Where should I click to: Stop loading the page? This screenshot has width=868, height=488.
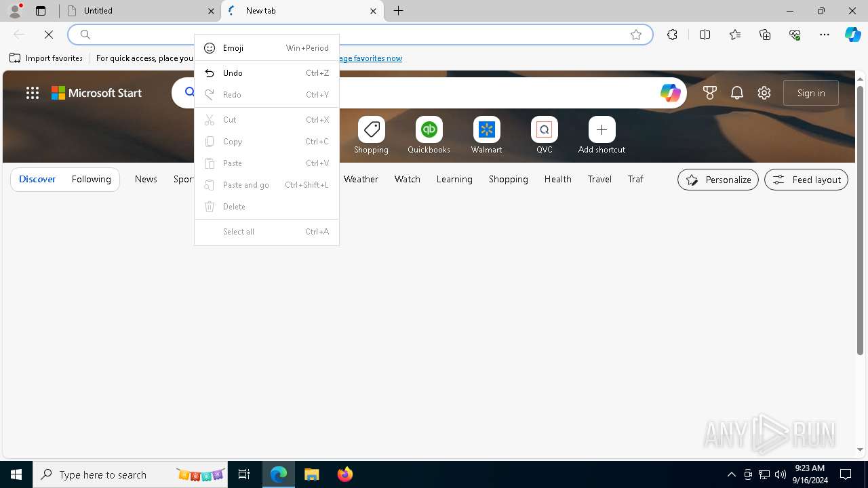tap(49, 35)
